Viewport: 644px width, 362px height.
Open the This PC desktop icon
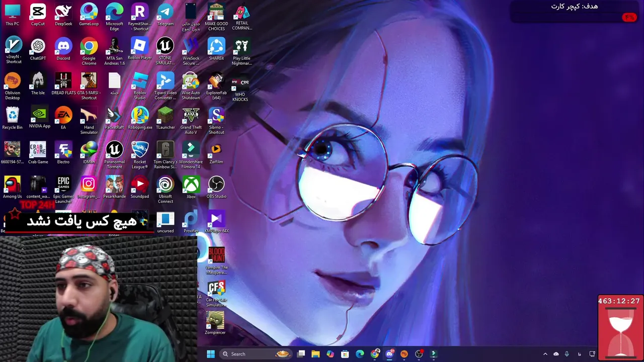pos(13,15)
